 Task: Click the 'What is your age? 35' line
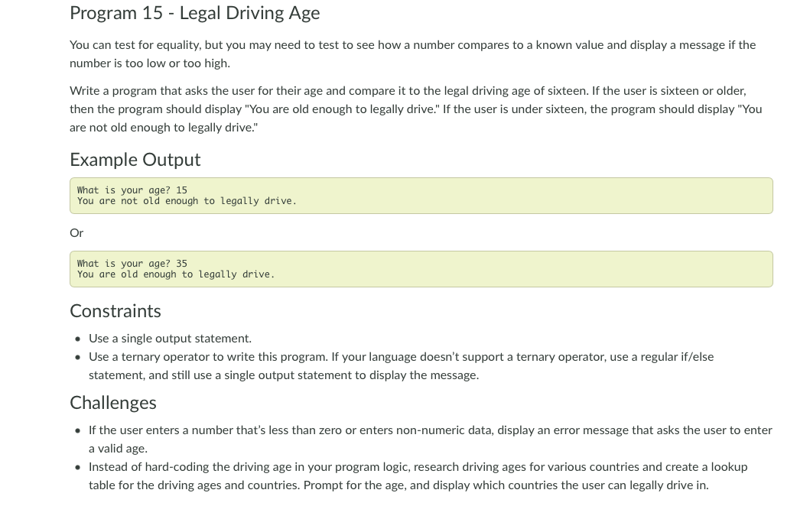point(132,263)
